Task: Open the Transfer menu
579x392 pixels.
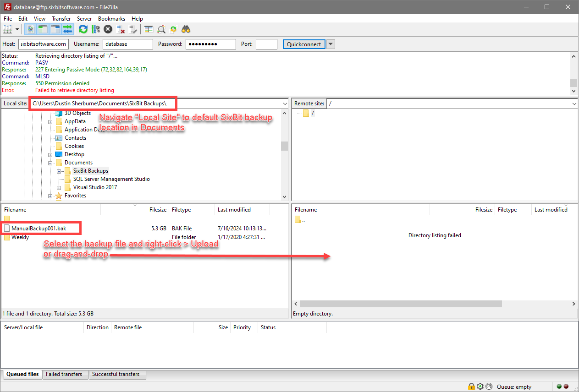Action: tap(61, 19)
